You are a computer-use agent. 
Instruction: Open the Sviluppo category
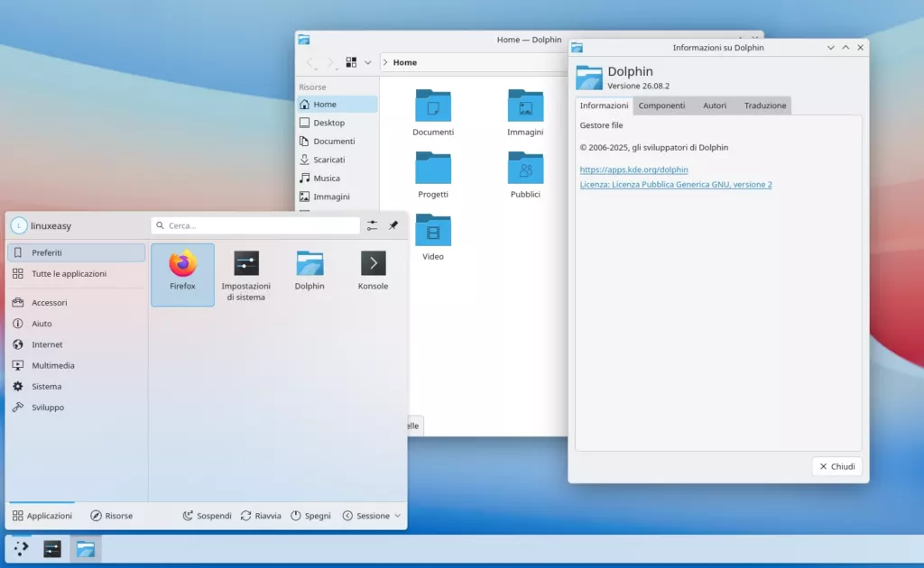[x=76, y=408]
